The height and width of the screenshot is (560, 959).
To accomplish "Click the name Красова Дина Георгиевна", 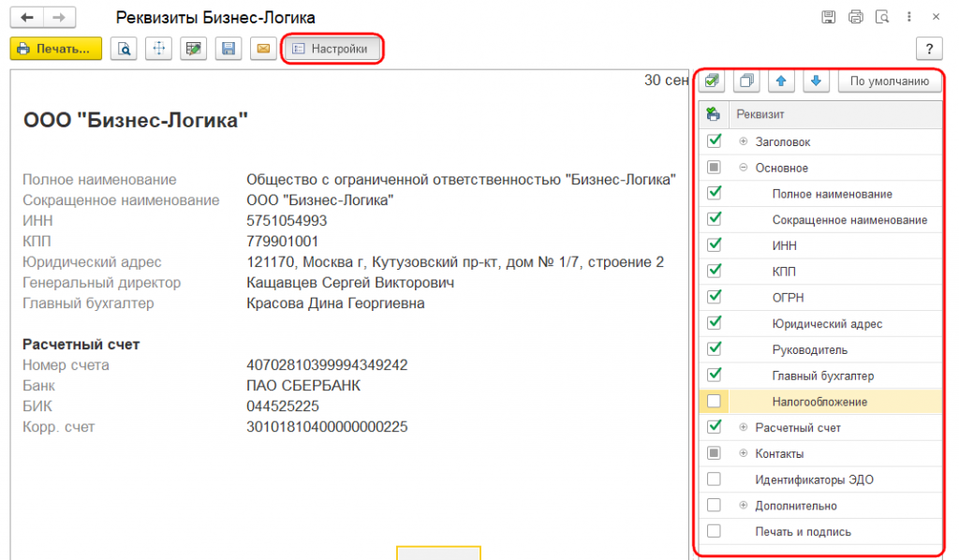I will pyautogui.click(x=335, y=303).
